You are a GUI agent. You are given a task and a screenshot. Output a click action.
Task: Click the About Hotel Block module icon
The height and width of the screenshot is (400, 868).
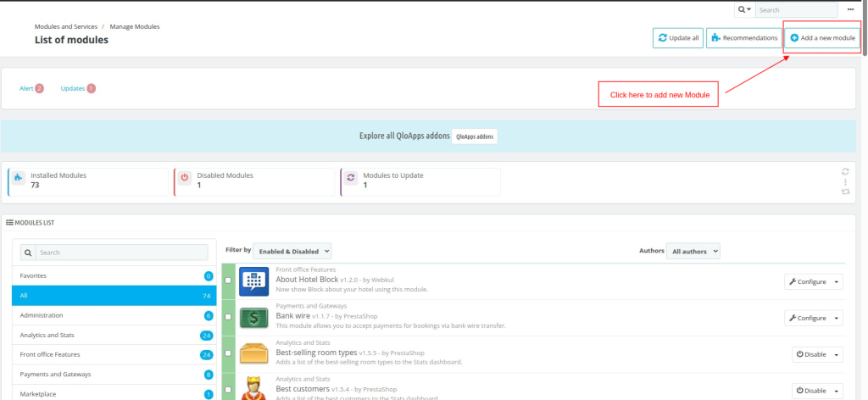tap(254, 281)
